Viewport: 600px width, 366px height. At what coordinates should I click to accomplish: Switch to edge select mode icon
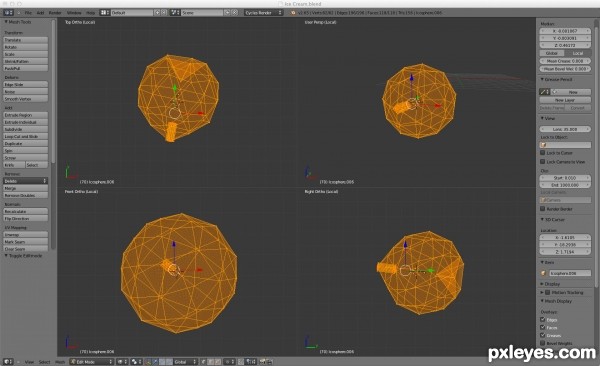click(211, 361)
